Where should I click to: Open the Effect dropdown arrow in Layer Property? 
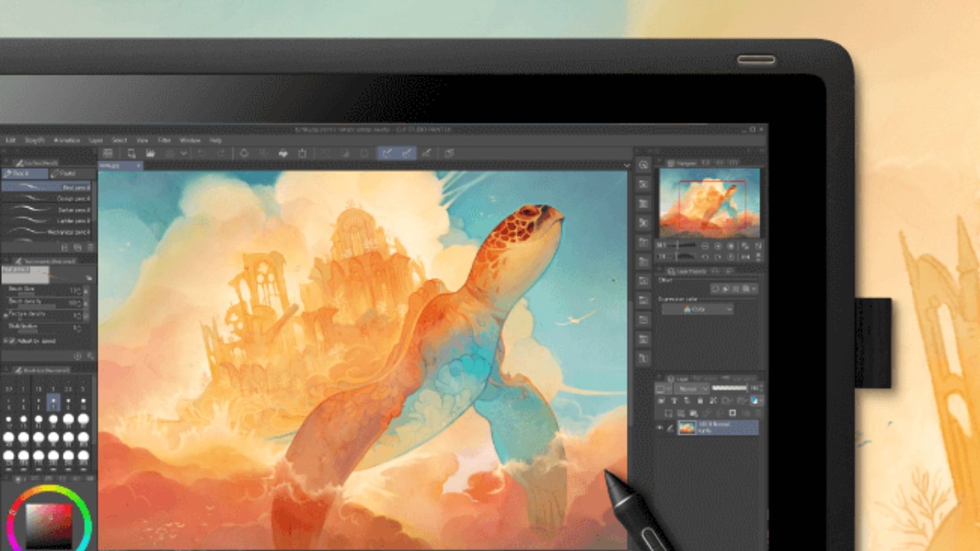[x=754, y=288]
